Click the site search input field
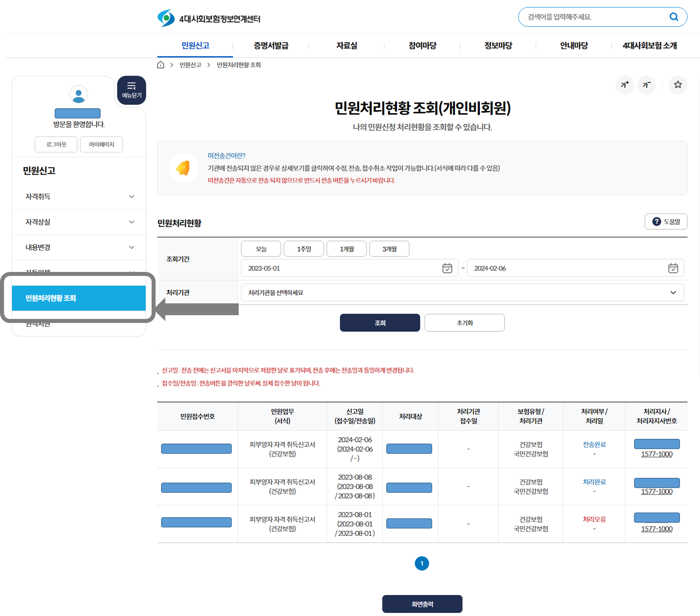This screenshot has width=700, height=616. (594, 17)
